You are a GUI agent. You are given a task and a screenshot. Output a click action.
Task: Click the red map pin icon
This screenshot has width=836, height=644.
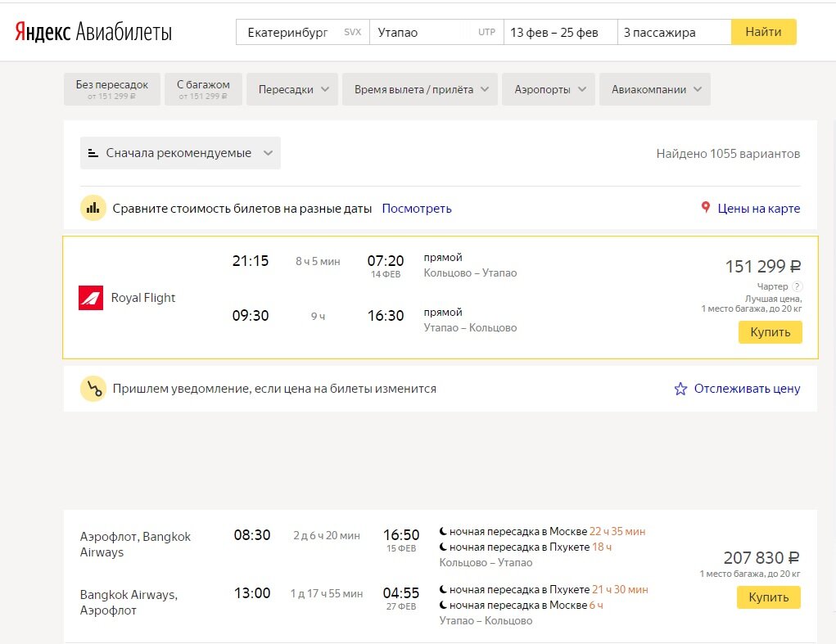pos(705,208)
